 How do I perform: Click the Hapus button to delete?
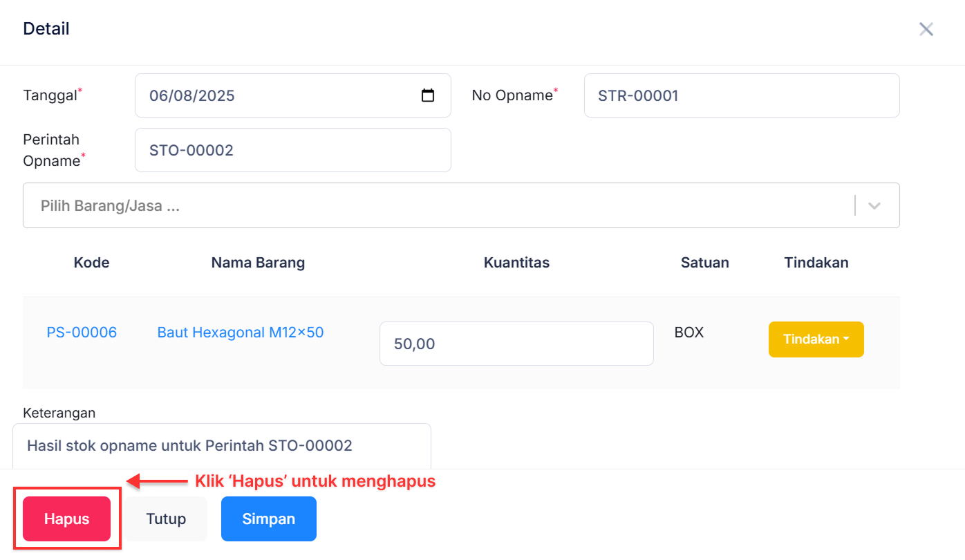66,519
